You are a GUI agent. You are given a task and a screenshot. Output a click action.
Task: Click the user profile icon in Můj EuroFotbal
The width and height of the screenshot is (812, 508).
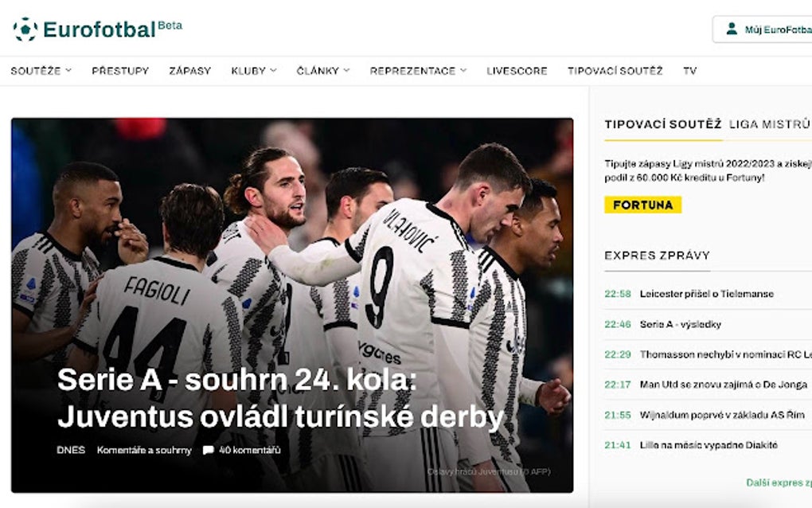[x=732, y=29]
